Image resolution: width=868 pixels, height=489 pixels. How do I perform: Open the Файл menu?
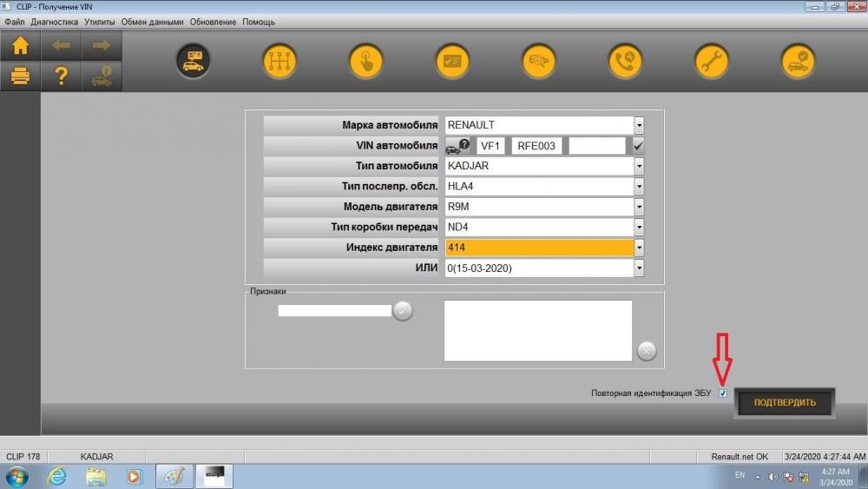coord(15,23)
